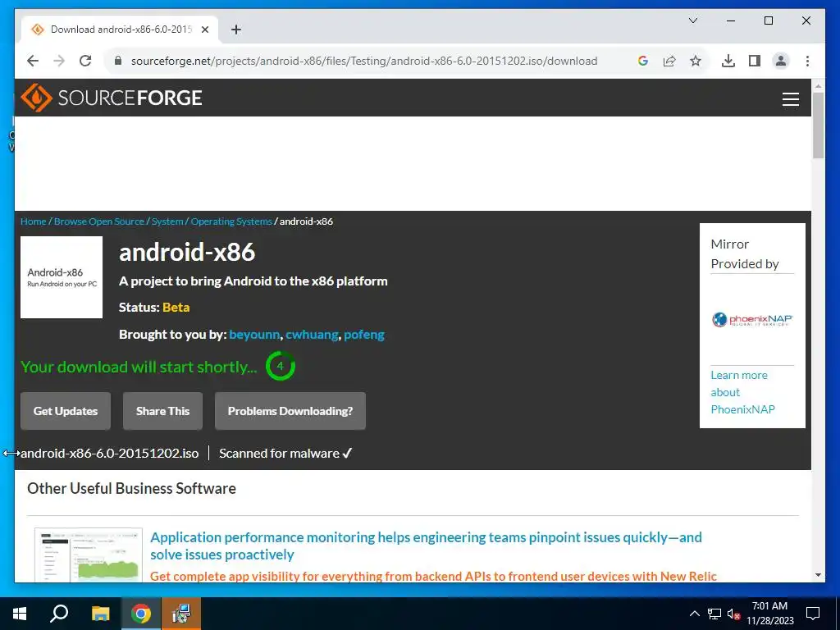Click Chrome icon in taskbar
The image size is (840, 630).
coord(141,614)
